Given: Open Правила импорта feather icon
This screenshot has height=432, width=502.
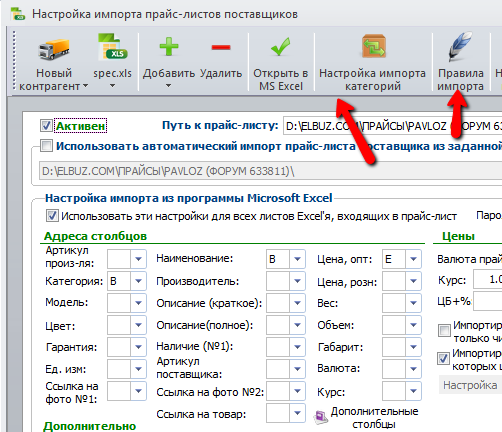Looking at the screenshot, I should (x=460, y=46).
